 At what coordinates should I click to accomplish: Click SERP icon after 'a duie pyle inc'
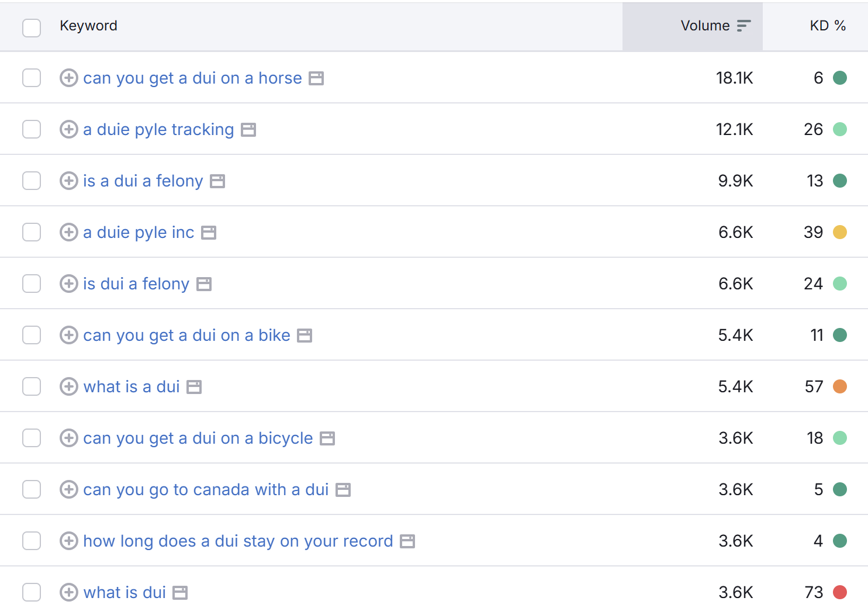pyautogui.click(x=209, y=233)
